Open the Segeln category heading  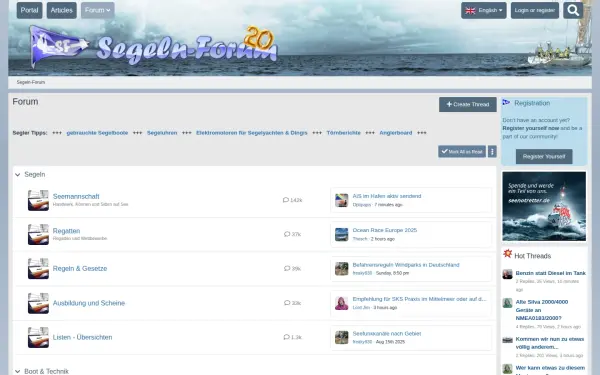(35, 174)
